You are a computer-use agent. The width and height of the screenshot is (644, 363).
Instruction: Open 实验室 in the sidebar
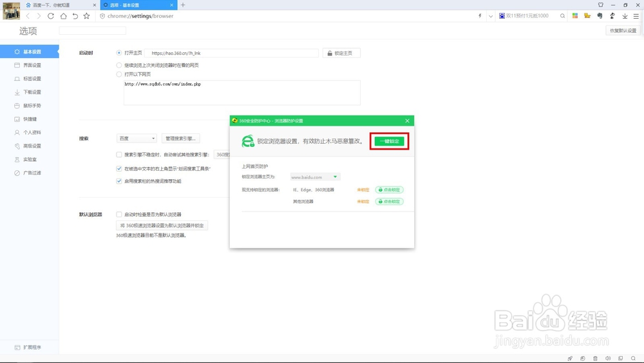pyautogui.click(x=29, y=159)
